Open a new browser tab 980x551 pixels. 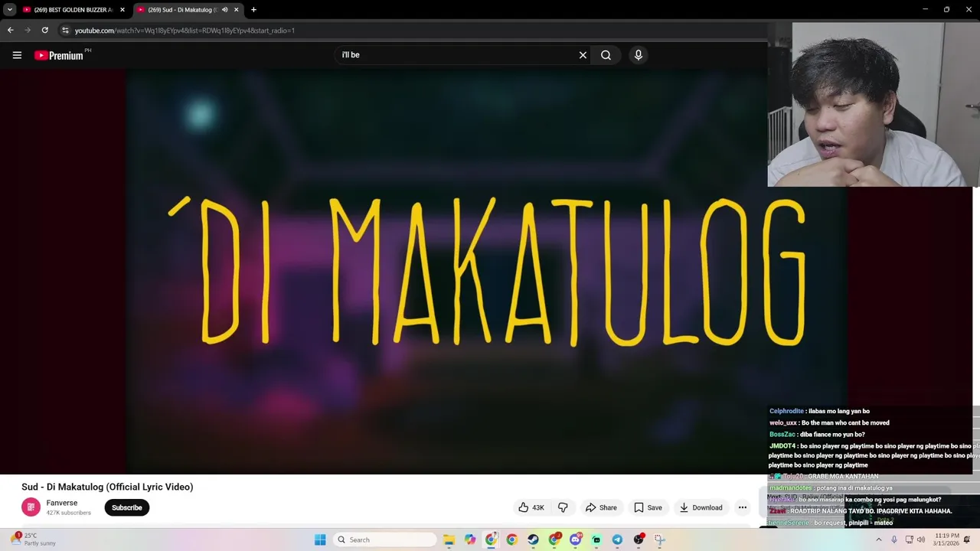(x=253, y=10)
